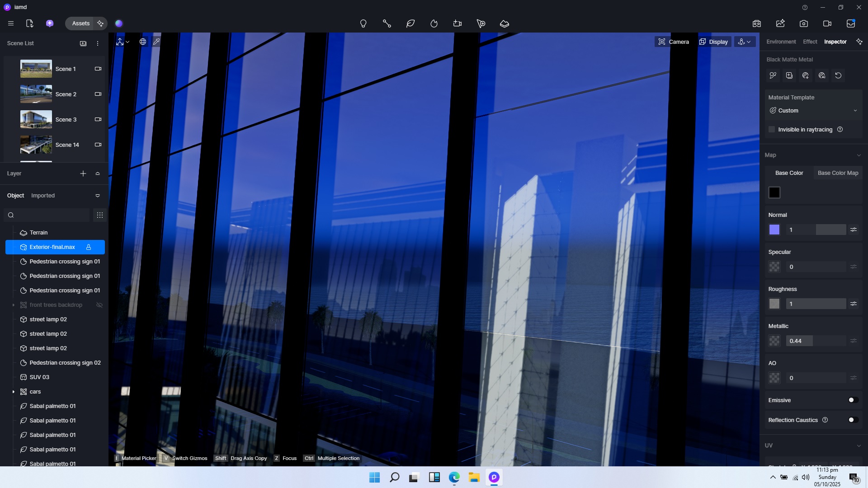Click the Camera button in viewport
Screen dimensions: 868x488
(x=674, y=42)
